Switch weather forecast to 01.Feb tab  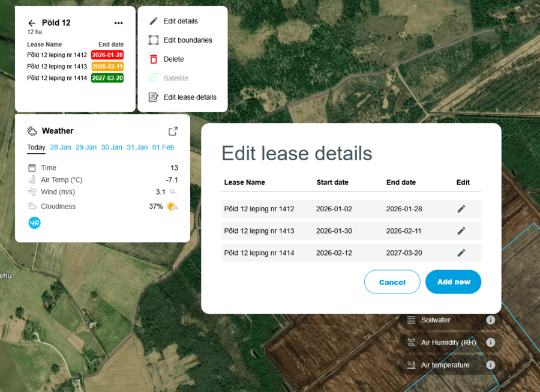[163, 148]
